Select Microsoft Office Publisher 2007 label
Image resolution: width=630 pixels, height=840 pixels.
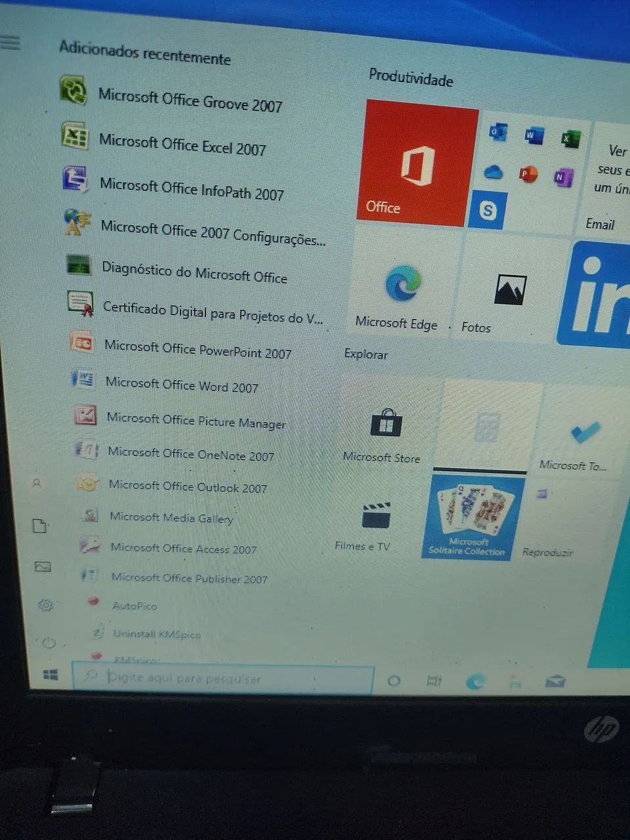[190, 578]
